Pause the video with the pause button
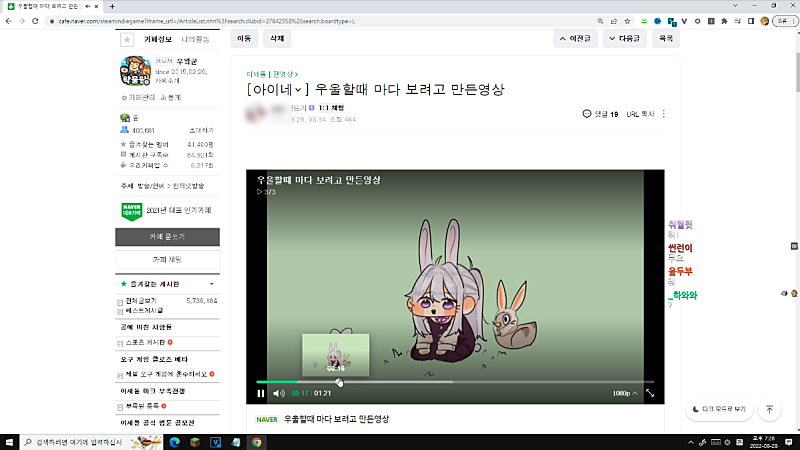The image size is (800, 450). (261, 393)
